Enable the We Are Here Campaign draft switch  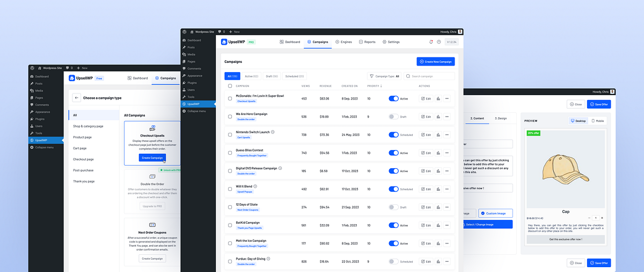click(394, 117)
